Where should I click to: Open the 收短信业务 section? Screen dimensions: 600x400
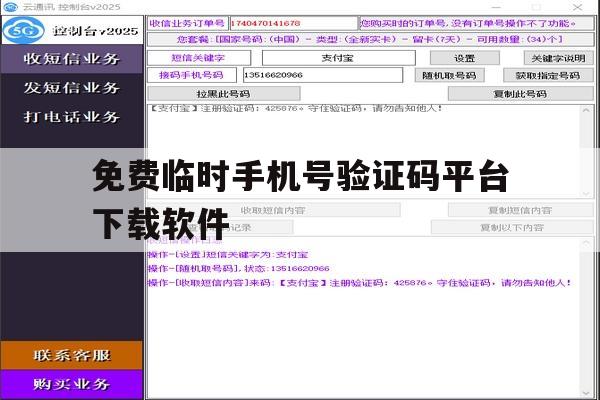(72, 59)
